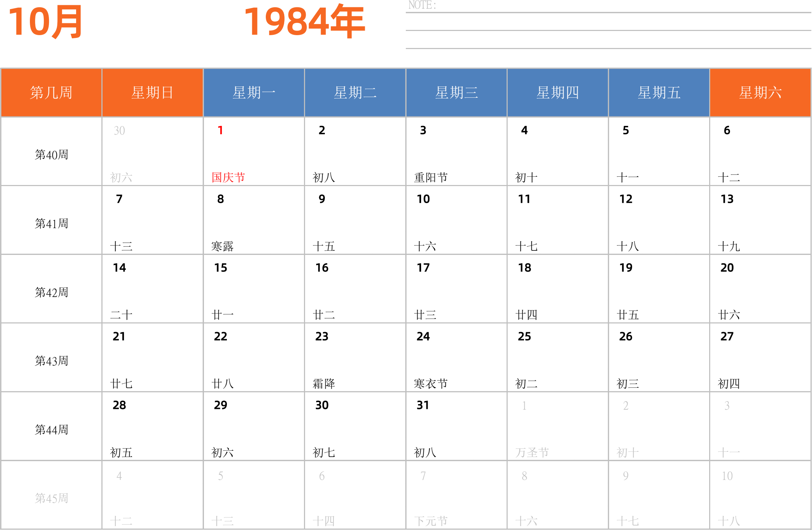The height and width of the screenshot is (530, 812).
Task: Click date 25 in 星期四 column
Action: click(524, 336)
